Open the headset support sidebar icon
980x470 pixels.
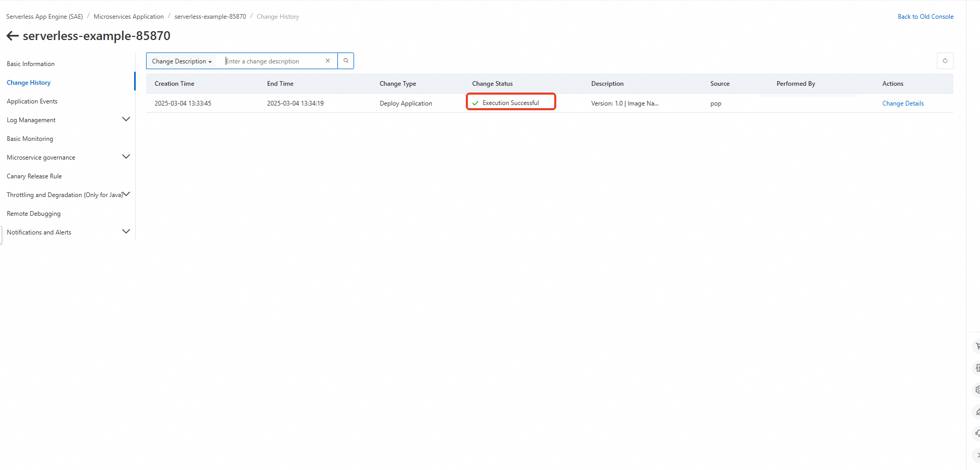pyautogui.click(x=977, y=433)
